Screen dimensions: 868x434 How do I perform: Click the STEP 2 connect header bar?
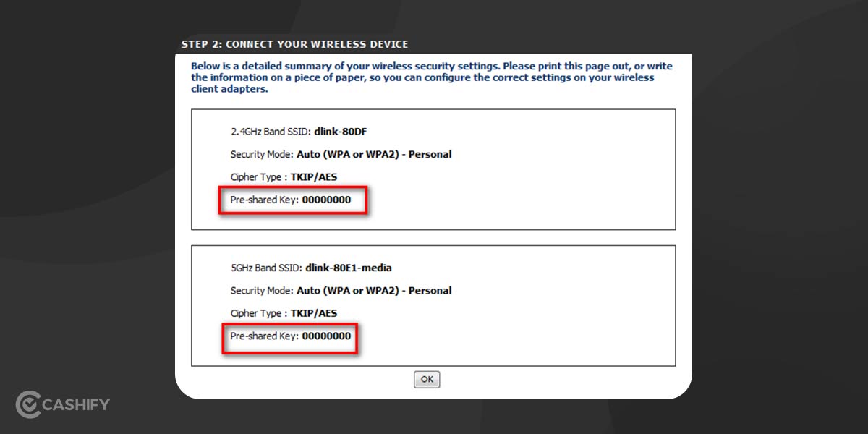click(x=295, y=44)
